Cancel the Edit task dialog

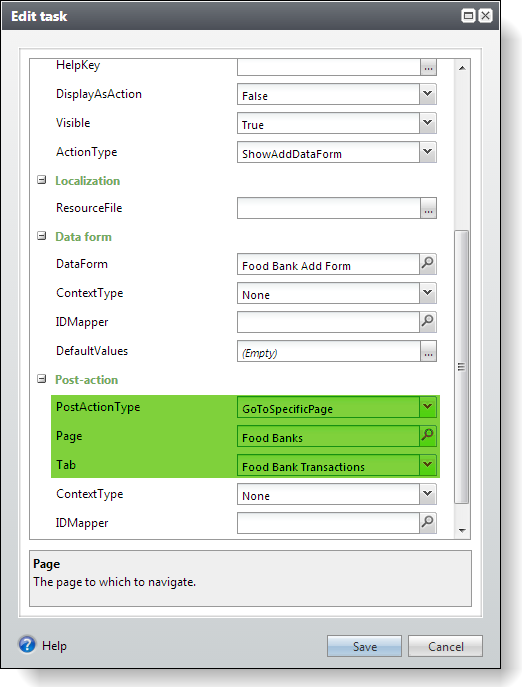[445, 646]
